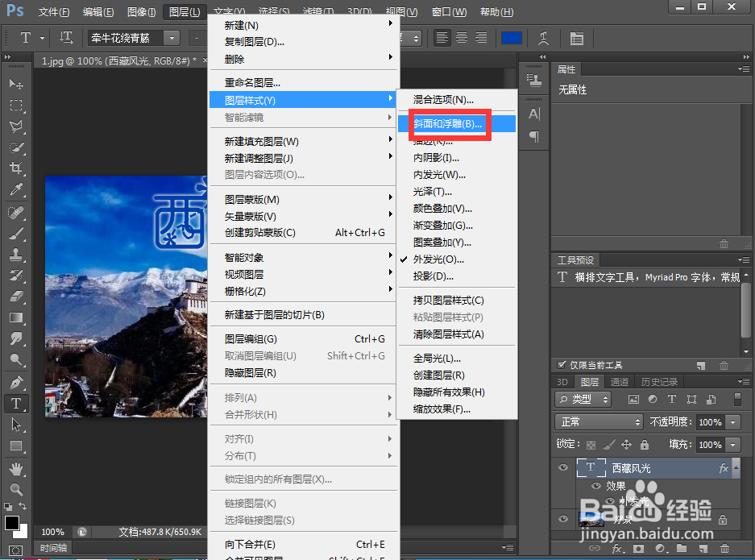Open the 正常 blend mode dropdown
Viewport: 755px width, 560px height.
point(598,421)
